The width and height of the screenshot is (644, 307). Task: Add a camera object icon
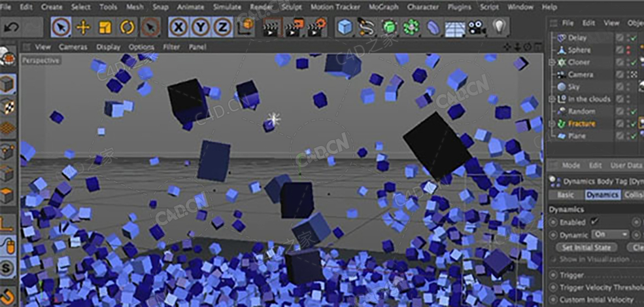[x=477, y=27]
